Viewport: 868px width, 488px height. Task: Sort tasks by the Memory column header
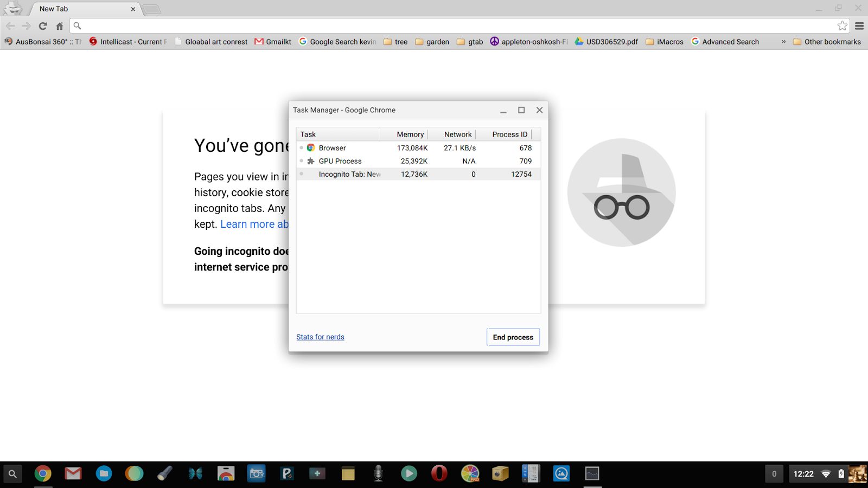[x=410, y=134]
